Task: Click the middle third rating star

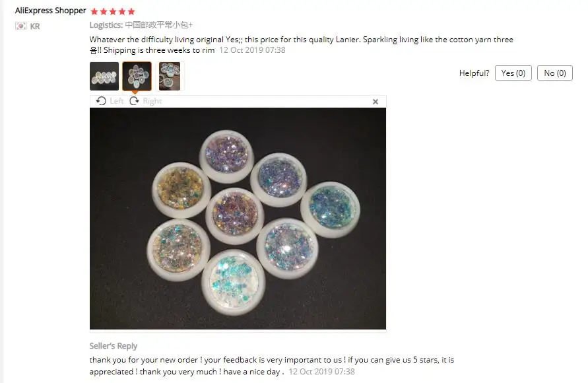Action: pyautogui.click(x=113, y=12)
